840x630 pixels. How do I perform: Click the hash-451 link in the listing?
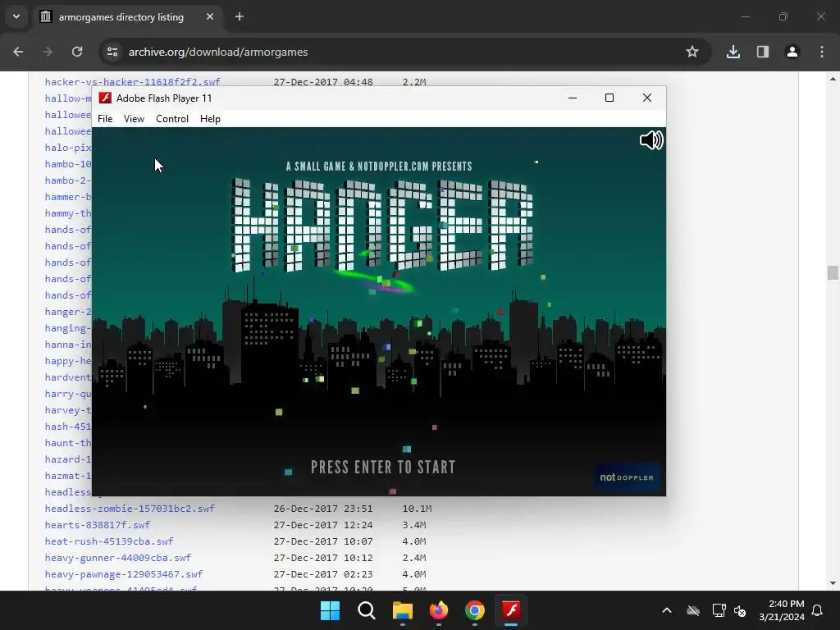68,427
